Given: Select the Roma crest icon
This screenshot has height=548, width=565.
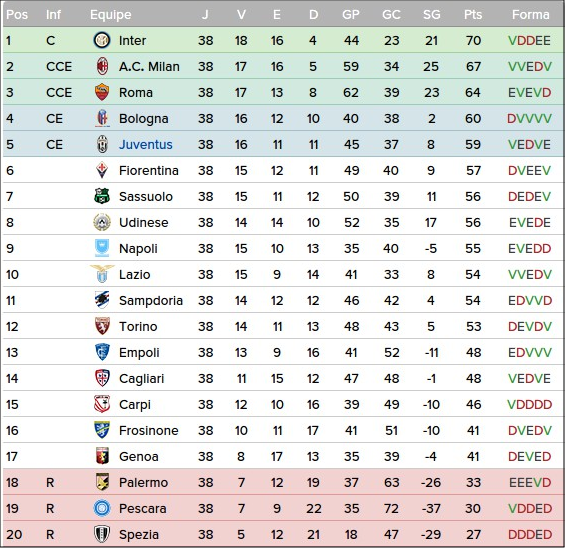Looking at the screenshot, I should click(102, 92).
